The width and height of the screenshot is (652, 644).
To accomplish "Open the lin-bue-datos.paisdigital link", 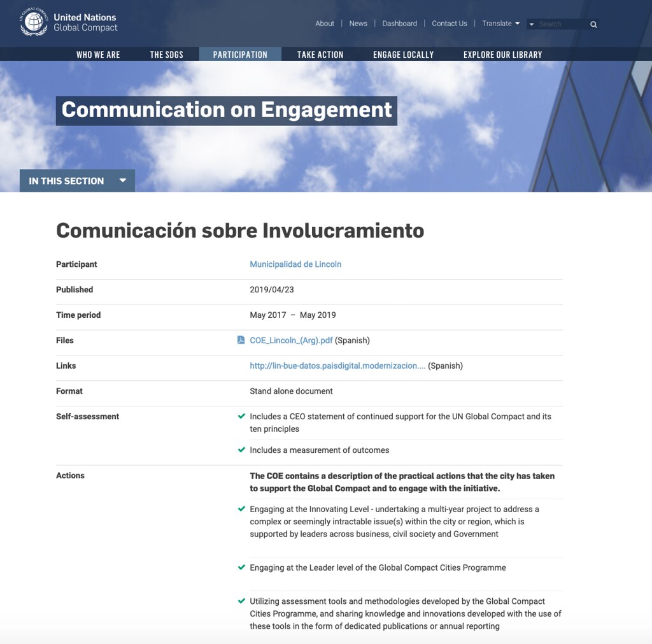I will coord(337,366).
